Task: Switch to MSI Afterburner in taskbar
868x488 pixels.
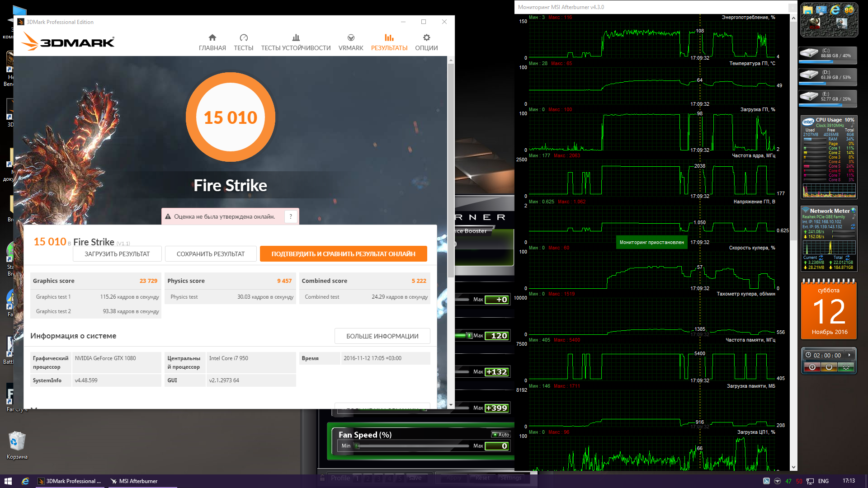Action: 138,481
